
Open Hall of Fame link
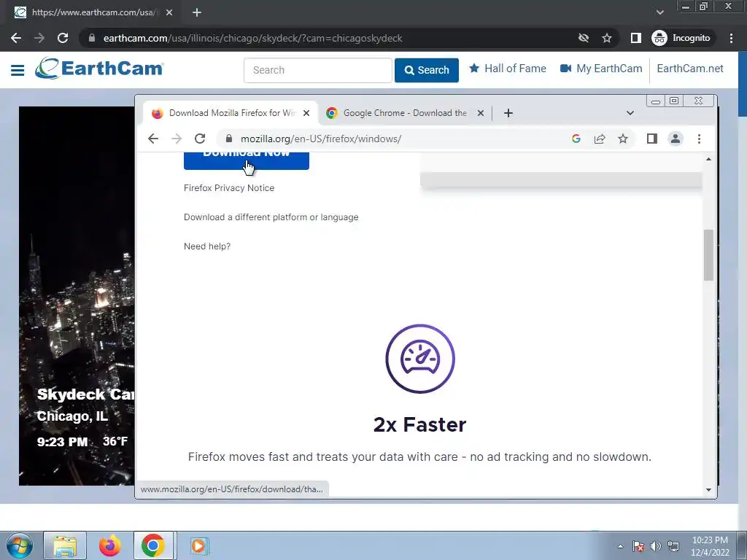(x=508, y=69)
